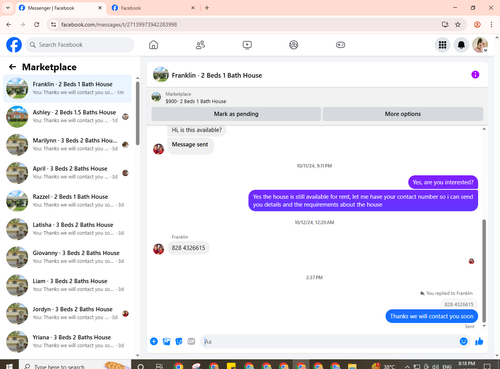Open the Facebook menu grid icon
The image size is (500, 369).
coord(442,45)
